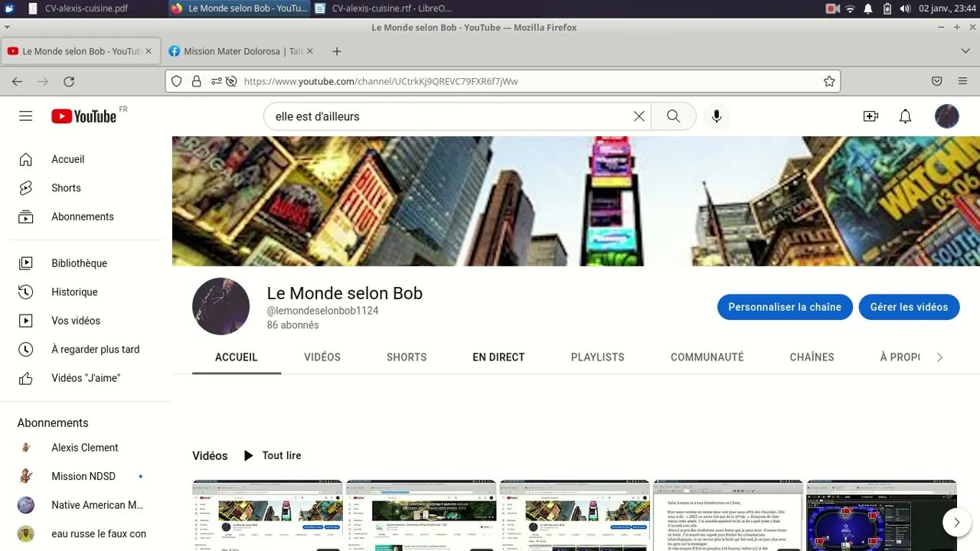Viewport: 980px width, 551px height.
Task: Bookmark this page with the star icon
Action: click(x=829, y=81)
